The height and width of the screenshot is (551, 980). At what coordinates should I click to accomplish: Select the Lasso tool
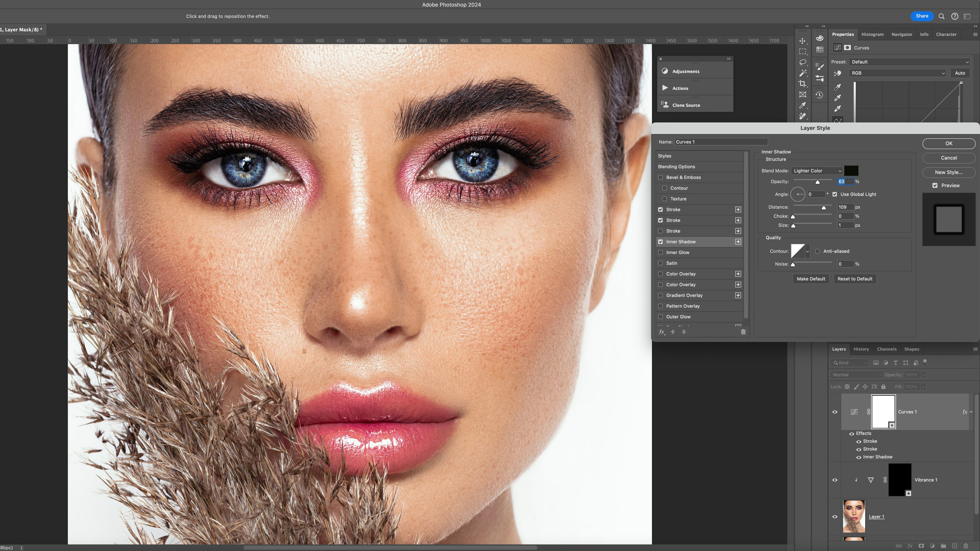point(802,62)
